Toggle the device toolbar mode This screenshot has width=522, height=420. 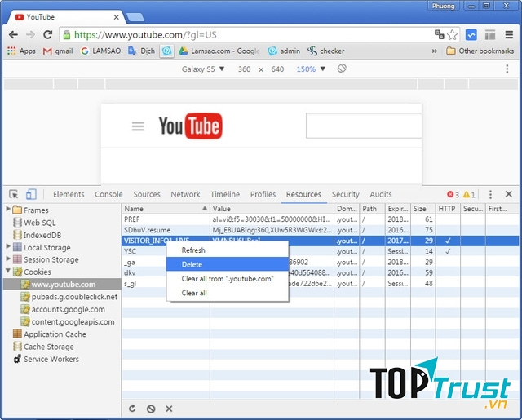tap(31, 194)
